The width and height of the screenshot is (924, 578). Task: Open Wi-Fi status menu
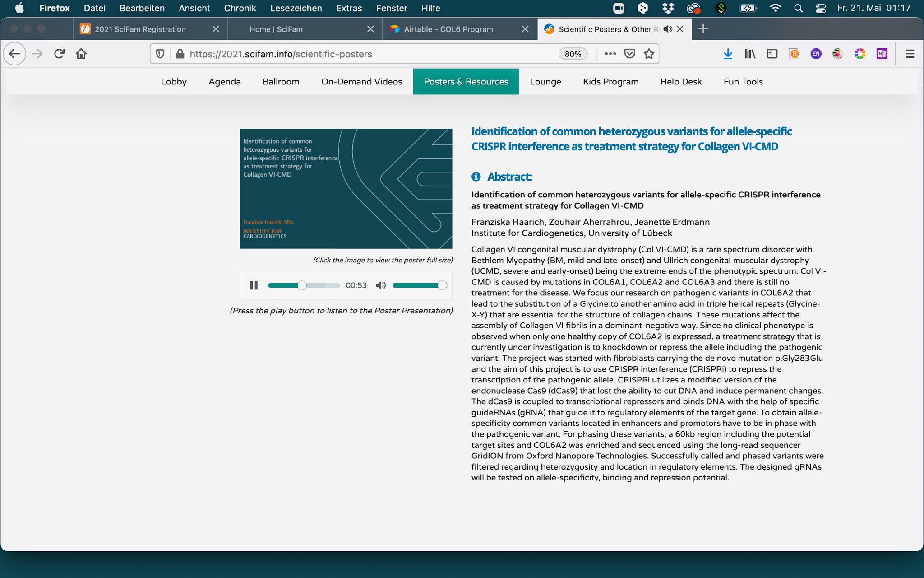pos(775,8)
